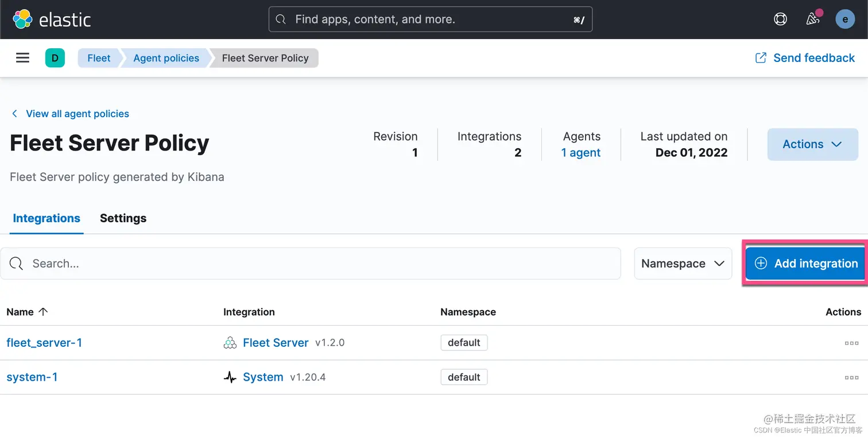Click the Namespace column header
This screenshot has width=868, height=437.
(x=468, y=312)
